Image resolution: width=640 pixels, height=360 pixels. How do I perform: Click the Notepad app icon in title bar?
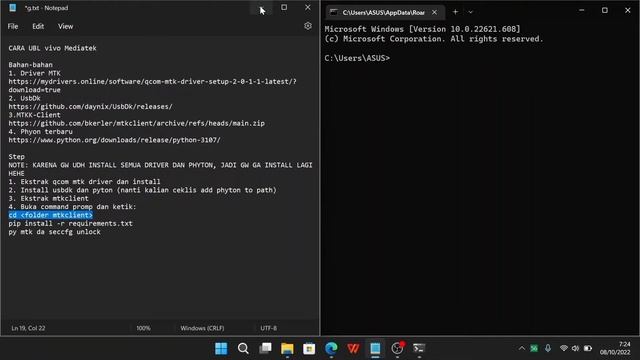13,8
